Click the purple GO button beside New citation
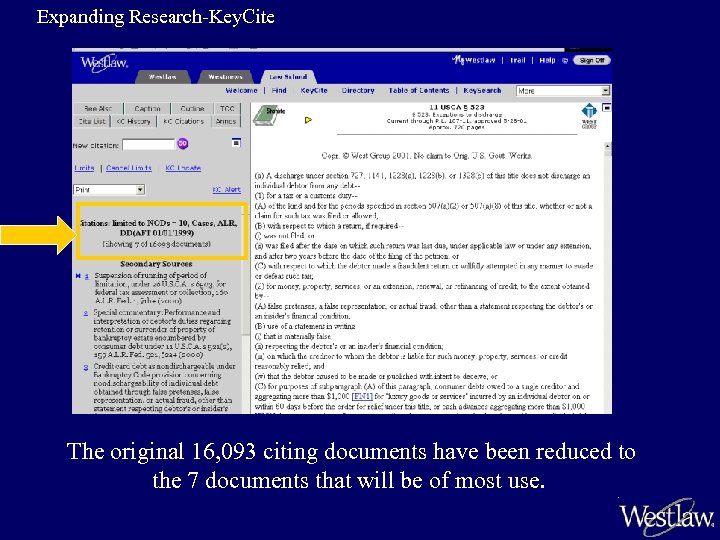This screenshot has width=720, height=540. click(183, 144)
